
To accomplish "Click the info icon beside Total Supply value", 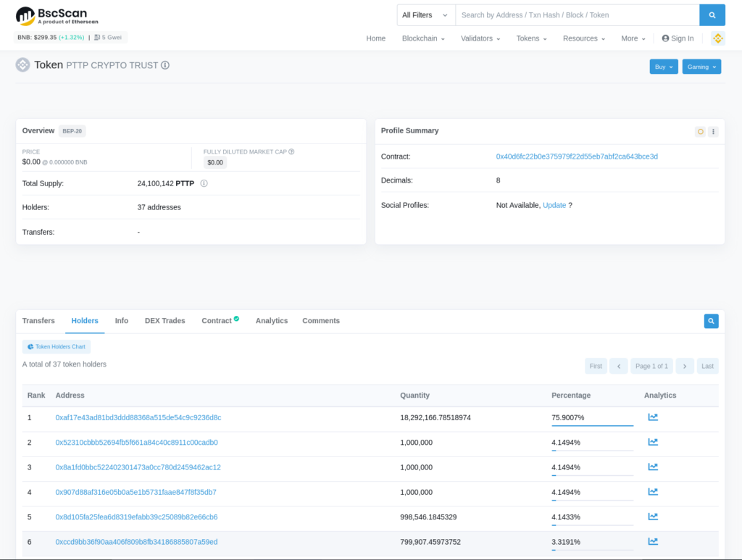I will coord(204,183).
